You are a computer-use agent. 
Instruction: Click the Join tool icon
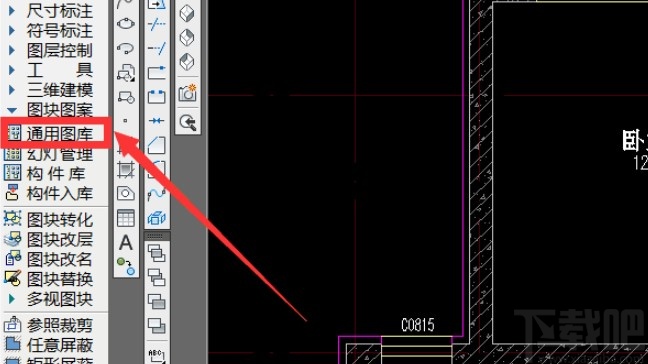point(157,121)
